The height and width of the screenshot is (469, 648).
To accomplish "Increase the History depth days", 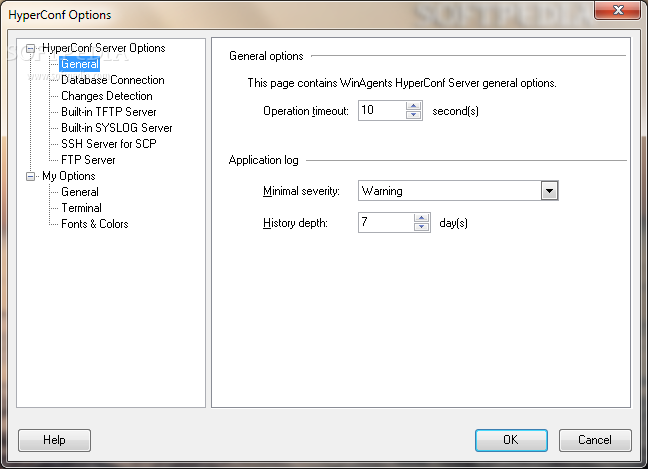I will pyautogui.click(x=422, y=218).
